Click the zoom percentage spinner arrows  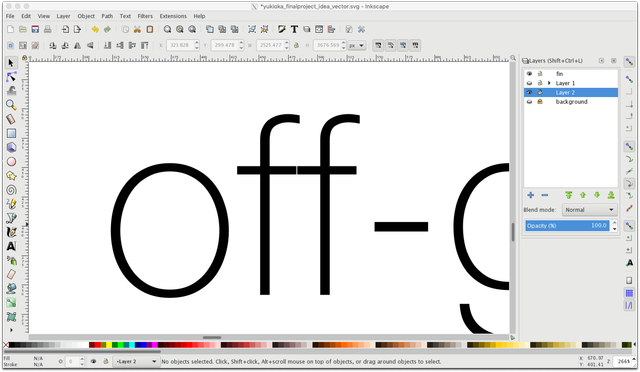[x=633, y=361]
